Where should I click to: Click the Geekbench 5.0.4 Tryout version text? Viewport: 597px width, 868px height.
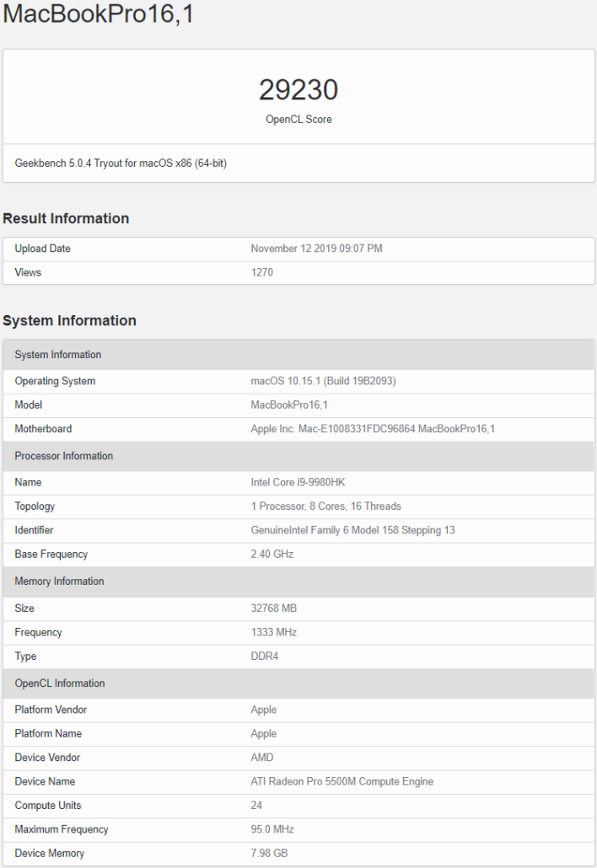click(x=121, y=163)
